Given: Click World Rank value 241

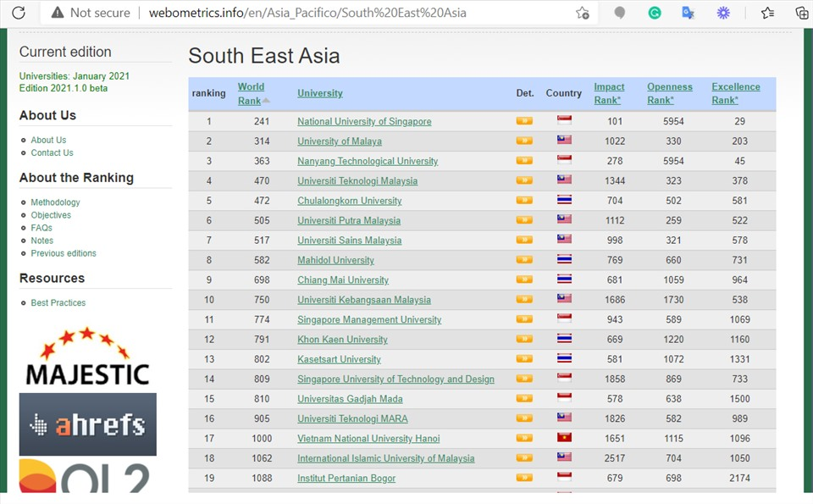Looking at the screenshot, I should click(x=262, y=121).
